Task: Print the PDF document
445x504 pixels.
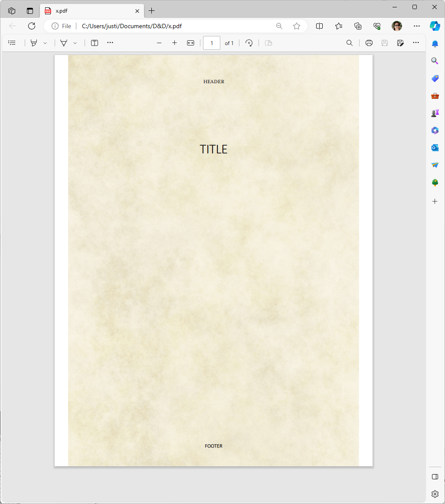Action: (x=369, y=43)
